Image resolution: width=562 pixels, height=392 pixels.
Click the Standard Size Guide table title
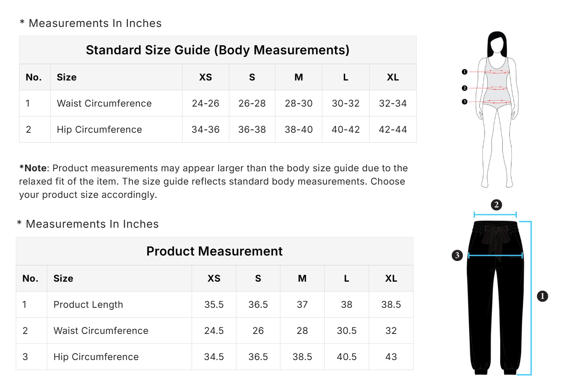click(217, 50)
